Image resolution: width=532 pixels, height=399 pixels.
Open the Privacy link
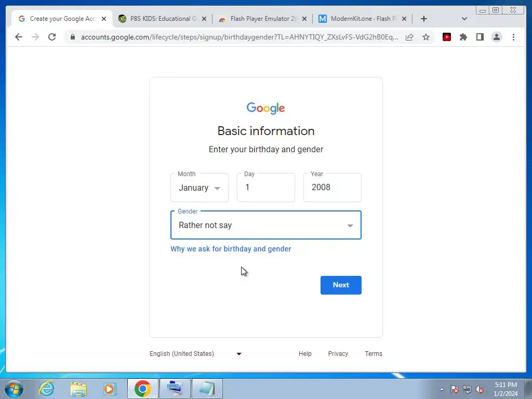(x=338, y=353)
